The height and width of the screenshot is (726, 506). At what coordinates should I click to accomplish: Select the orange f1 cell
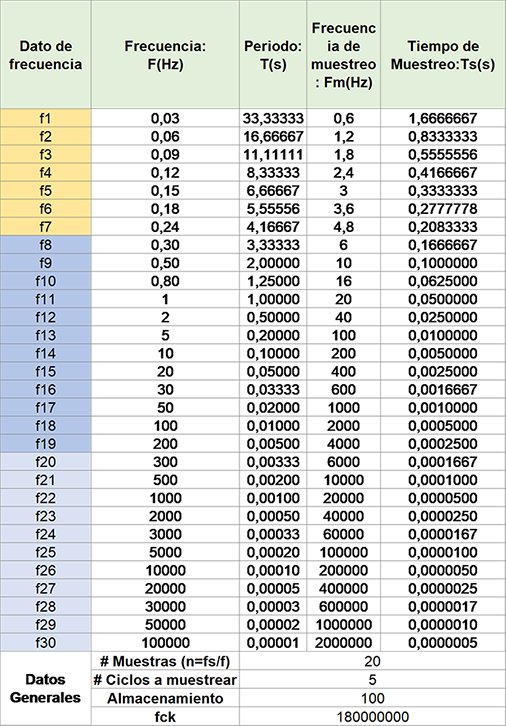click(x=45, y=119)
